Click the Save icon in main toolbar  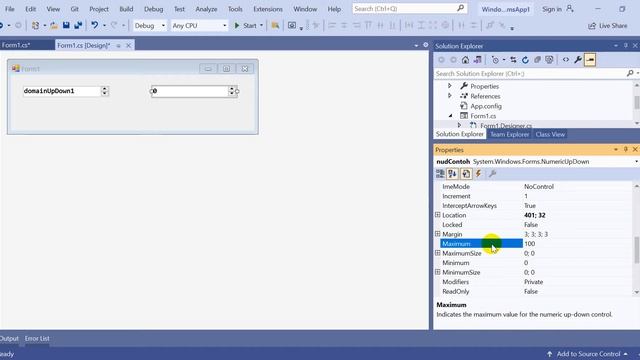click(x=66, y=25)
